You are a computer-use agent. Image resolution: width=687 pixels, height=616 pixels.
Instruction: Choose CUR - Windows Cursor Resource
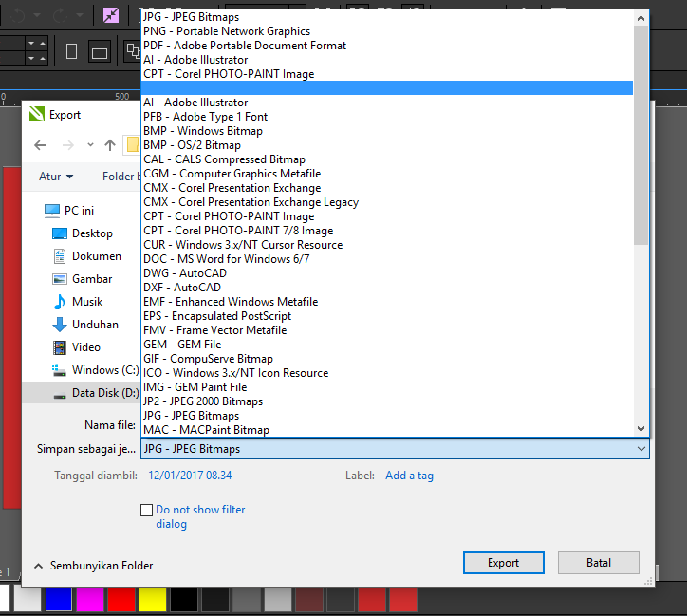(387, 245)
